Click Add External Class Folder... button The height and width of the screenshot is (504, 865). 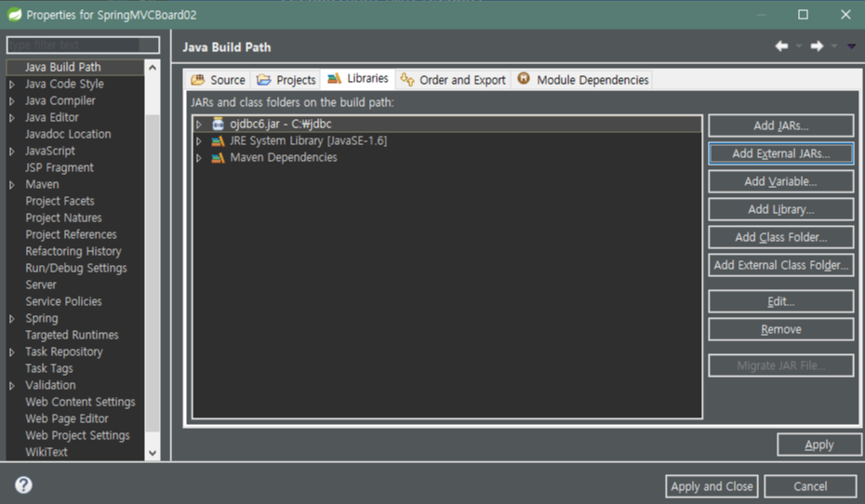point(780,265)
